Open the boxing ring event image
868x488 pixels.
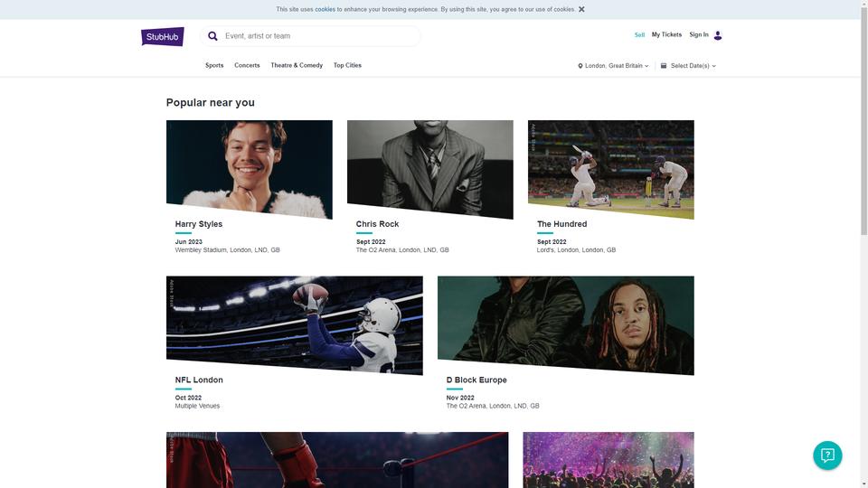click(337, 460)
